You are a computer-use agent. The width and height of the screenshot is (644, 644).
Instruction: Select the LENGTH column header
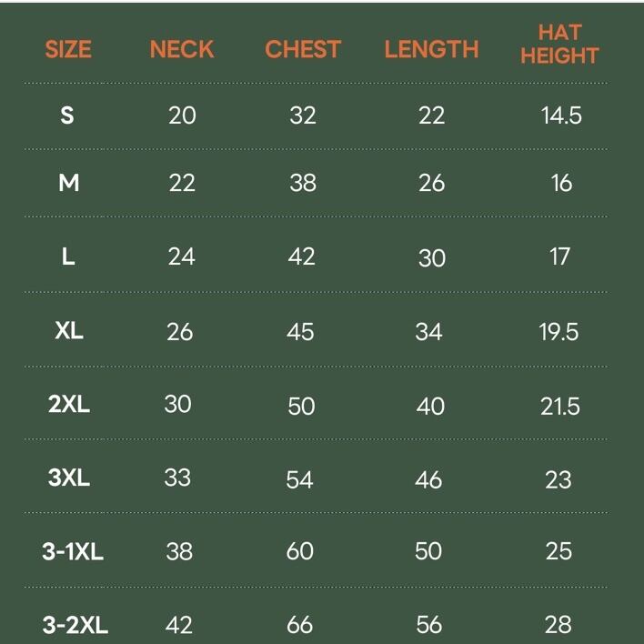click(x=431, y=49)
